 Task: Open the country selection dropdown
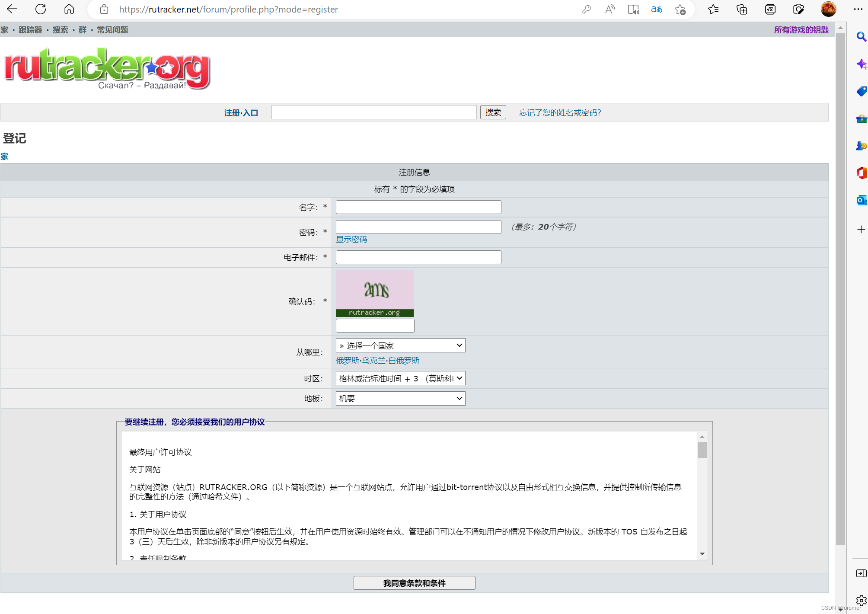400,345
